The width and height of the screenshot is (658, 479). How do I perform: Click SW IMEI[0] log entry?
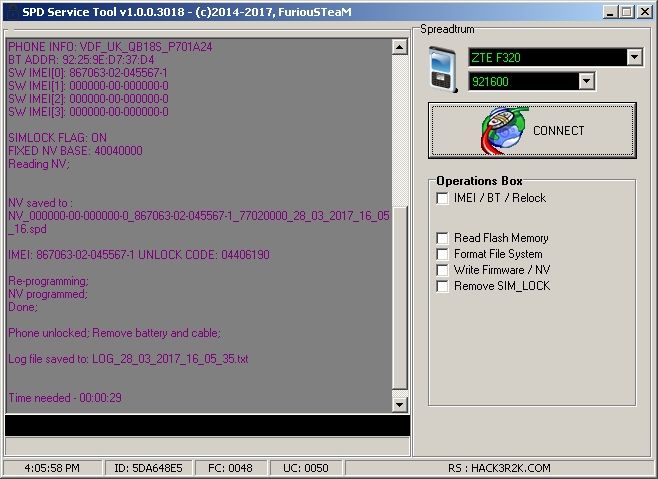pyautogui.click(x=88, y=73)
